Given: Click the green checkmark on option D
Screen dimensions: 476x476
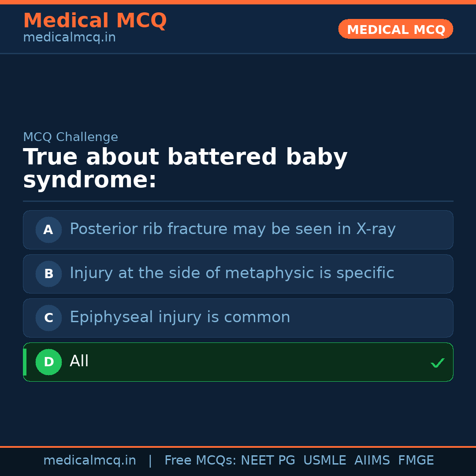Looking at the screenshot, I should 437,363.
